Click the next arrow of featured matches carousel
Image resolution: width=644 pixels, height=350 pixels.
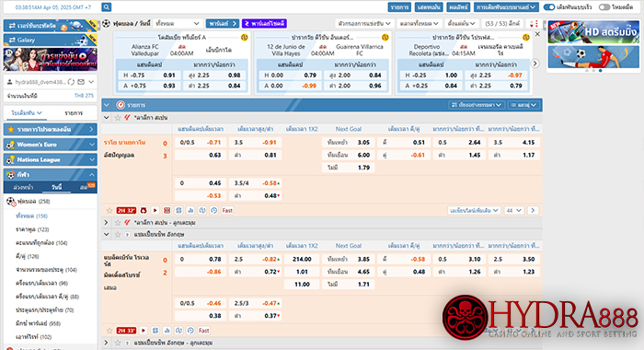pos(535,64)
